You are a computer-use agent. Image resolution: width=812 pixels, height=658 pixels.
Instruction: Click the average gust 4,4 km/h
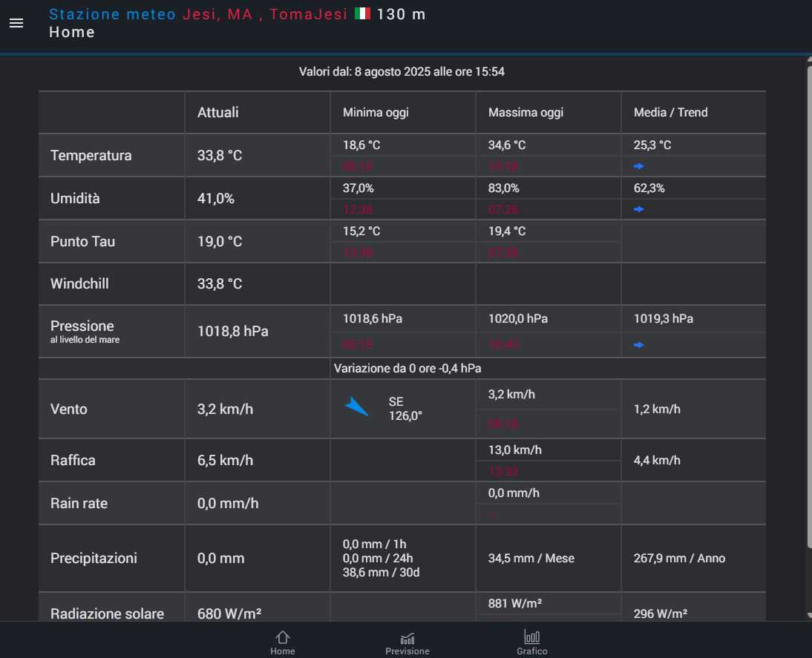(657, 460)
